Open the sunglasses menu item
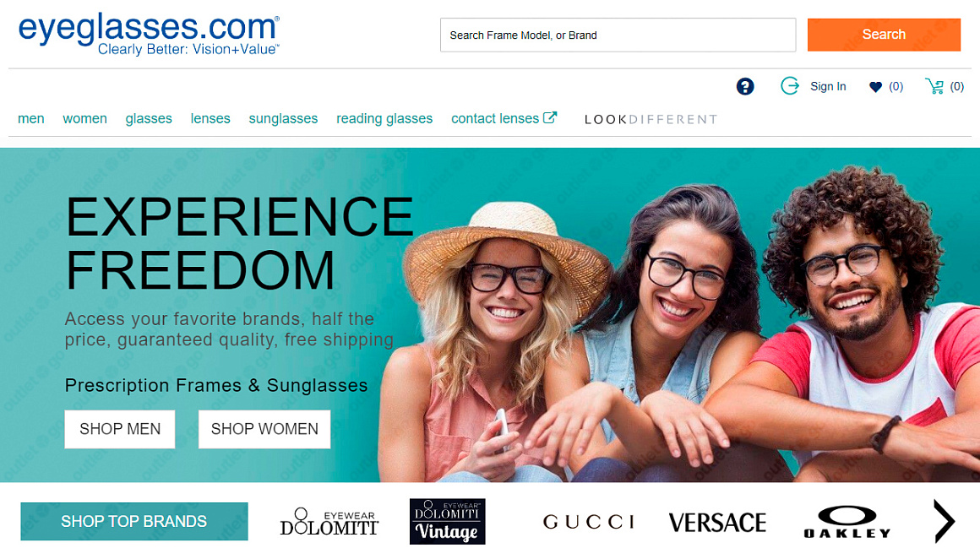This screenshot has width=980, height=559. tap(283, 119)
